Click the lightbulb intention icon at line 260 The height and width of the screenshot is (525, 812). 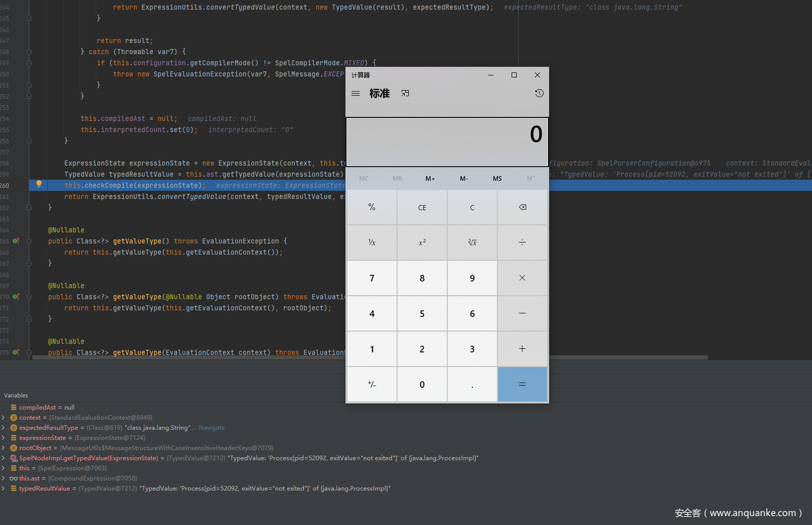[x=39, y=185]
